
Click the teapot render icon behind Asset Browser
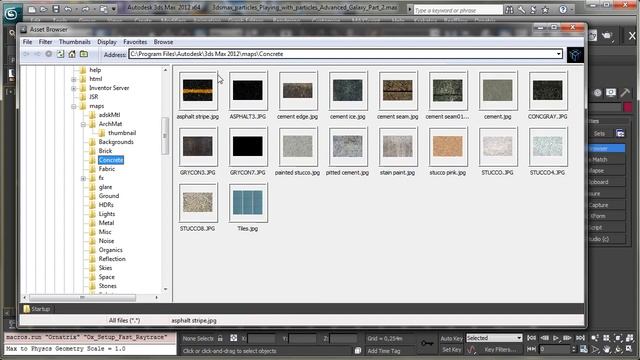pos(607,36)
